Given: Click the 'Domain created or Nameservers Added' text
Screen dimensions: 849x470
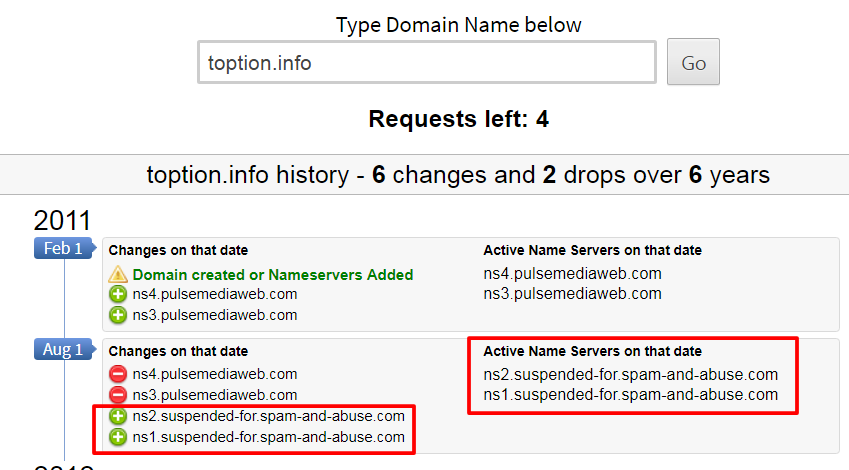Looking at the screenshot, I should 273,274.
